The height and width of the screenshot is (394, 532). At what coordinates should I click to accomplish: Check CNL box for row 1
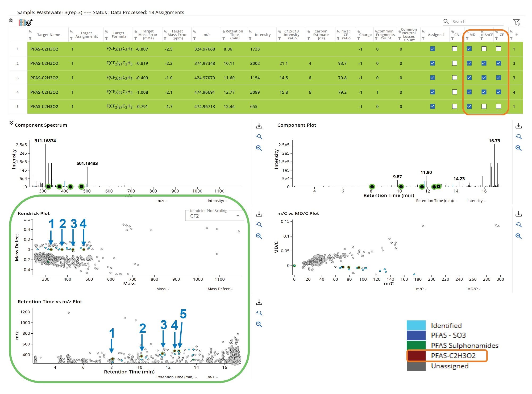click(455, 49)
